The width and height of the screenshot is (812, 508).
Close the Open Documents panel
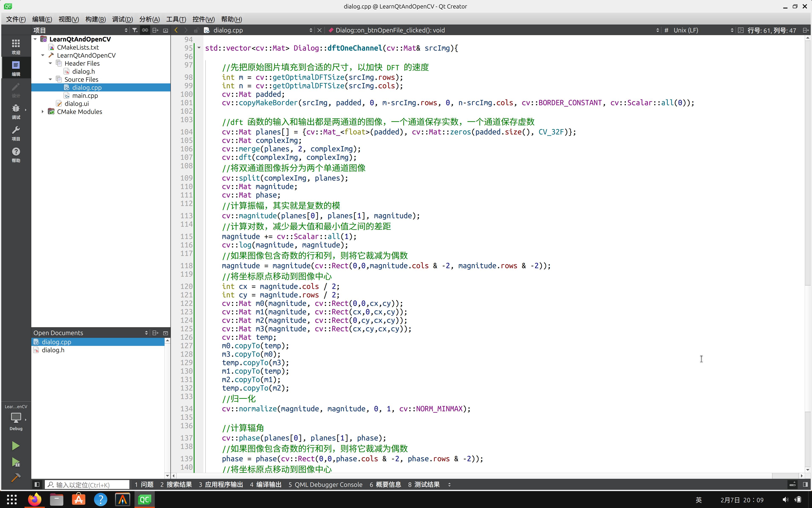[x=165, y=333]
